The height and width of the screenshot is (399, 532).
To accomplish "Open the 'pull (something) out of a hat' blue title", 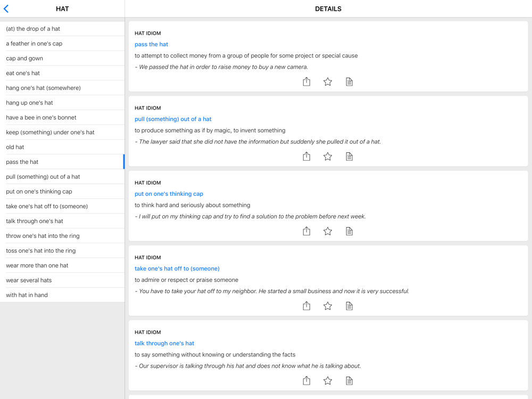I will point(173,119).
